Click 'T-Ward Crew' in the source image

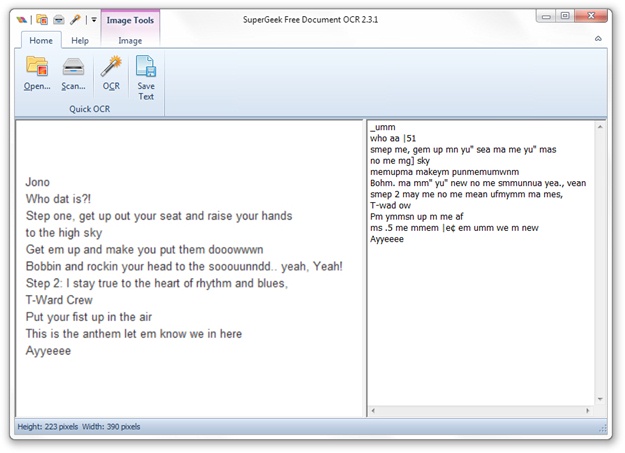pos(59,300)
